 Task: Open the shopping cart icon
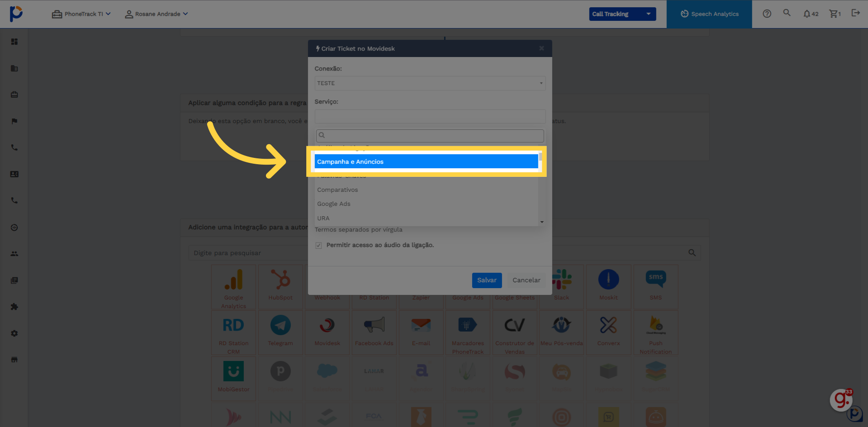click(x=835, y=14)
